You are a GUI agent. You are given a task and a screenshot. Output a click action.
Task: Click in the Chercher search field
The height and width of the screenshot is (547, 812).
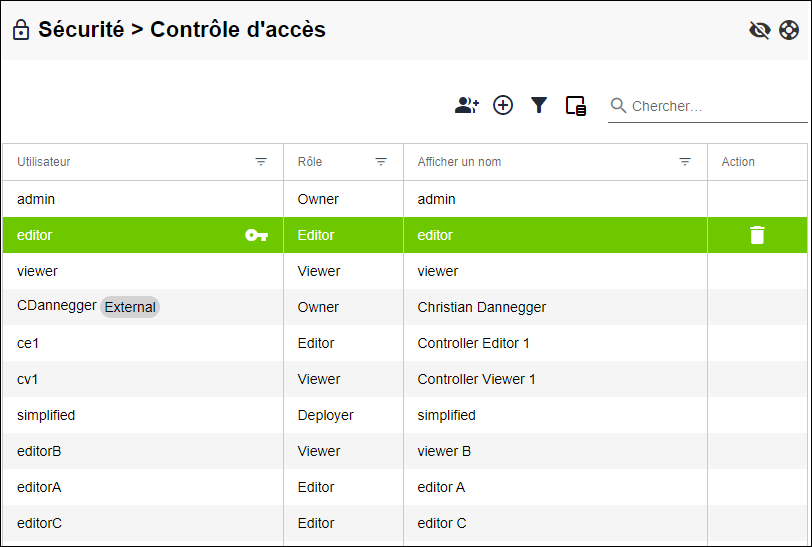tap(715, 106)
